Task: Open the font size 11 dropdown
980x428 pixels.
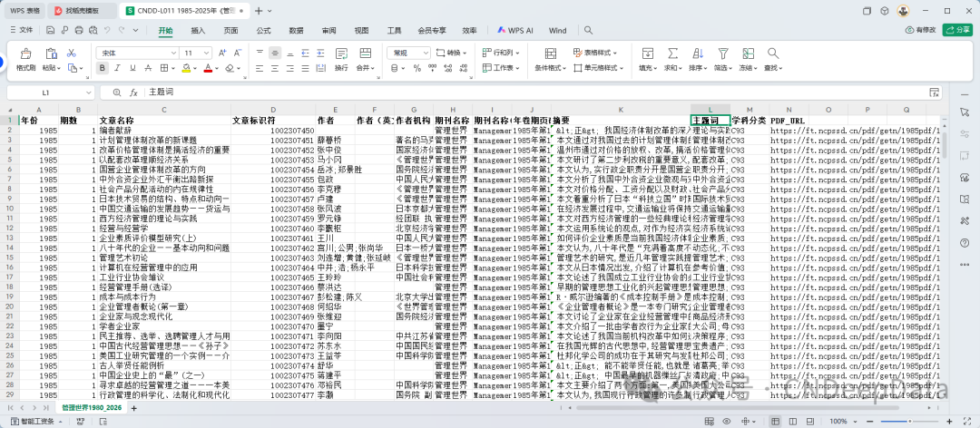Action: 207,53
